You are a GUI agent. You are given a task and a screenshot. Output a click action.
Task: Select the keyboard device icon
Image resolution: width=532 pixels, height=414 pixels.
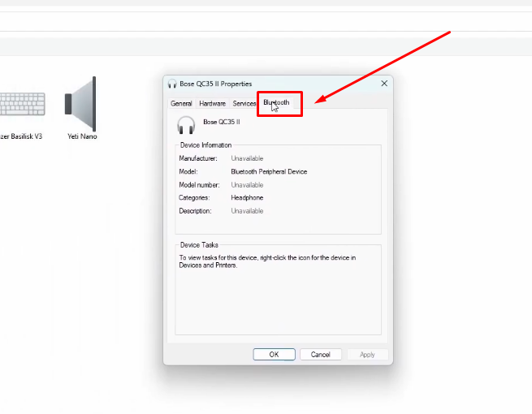click(23, 104)
